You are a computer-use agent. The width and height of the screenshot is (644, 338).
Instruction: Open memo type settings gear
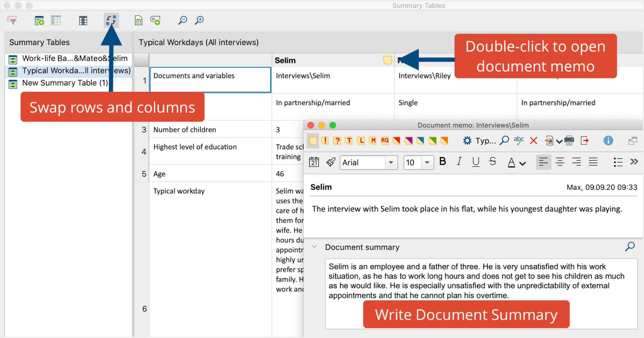click(x=467, y=141)
